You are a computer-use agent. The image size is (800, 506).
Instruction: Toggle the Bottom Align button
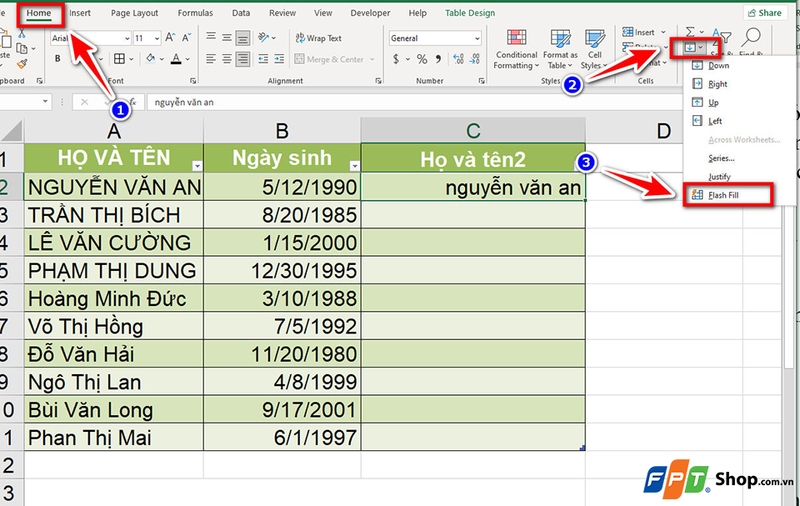point(243,37)
